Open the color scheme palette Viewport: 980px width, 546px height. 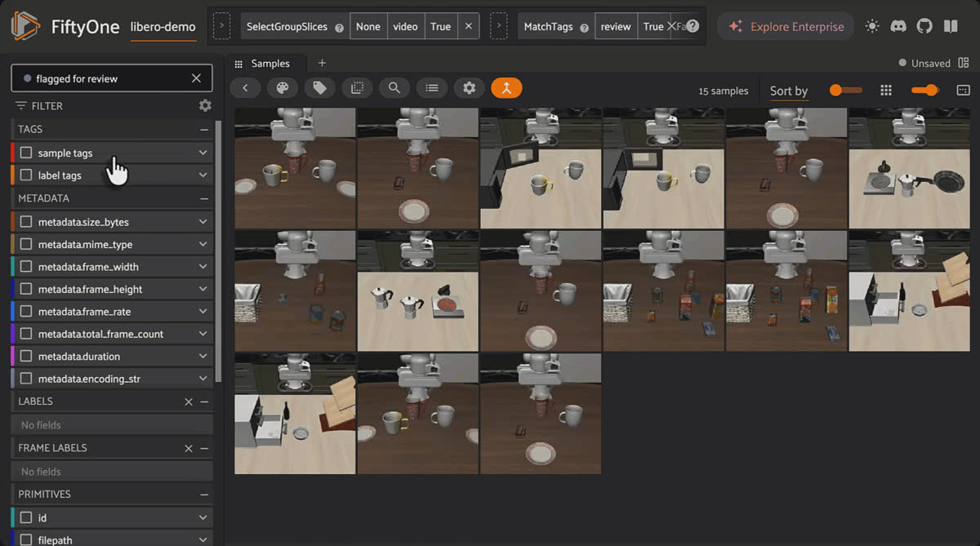point(283,88)
